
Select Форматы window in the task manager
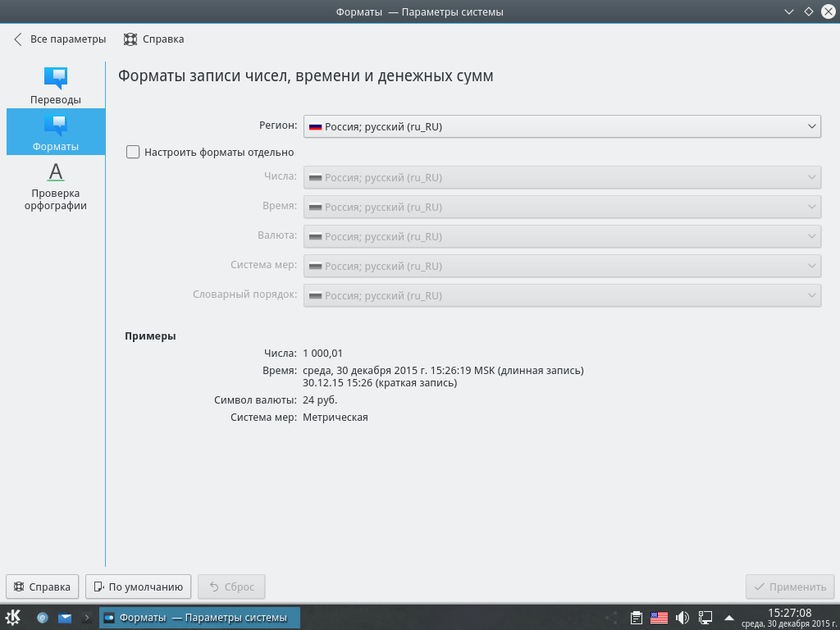point(199,618)
